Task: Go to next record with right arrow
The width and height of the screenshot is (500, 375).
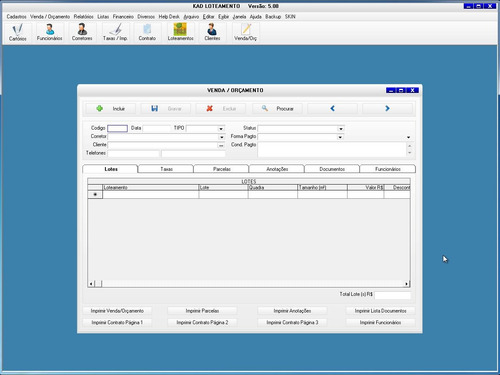Action: 387,109
